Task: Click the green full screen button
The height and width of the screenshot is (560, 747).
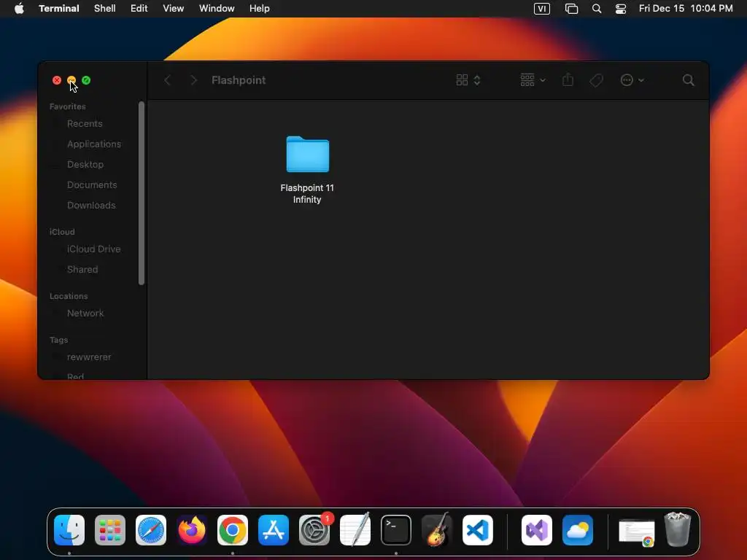Action: (86, 80)
